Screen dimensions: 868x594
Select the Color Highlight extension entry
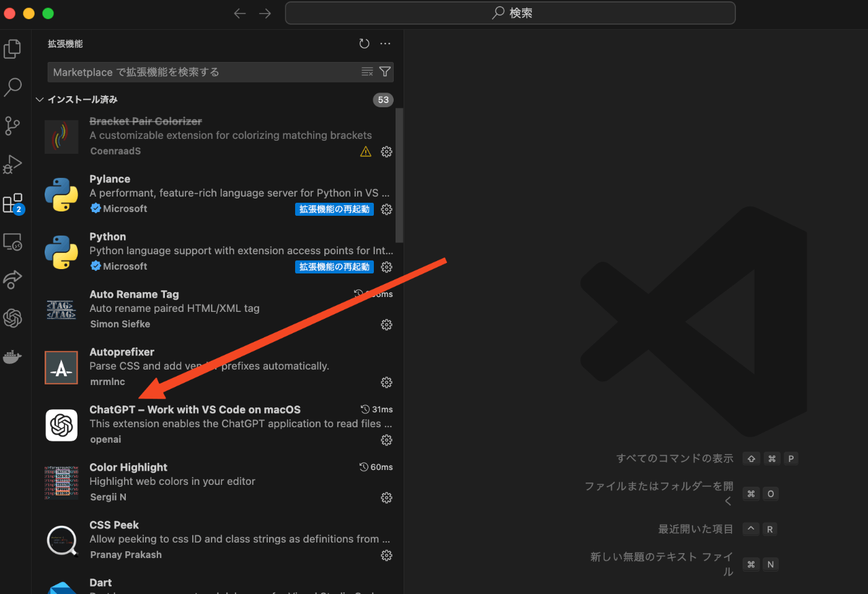pos(214,482)
